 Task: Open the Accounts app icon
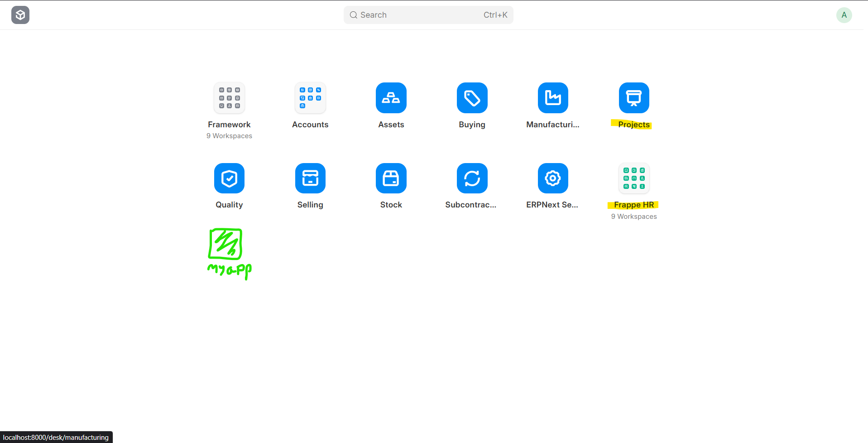click(x=310, y=98)
